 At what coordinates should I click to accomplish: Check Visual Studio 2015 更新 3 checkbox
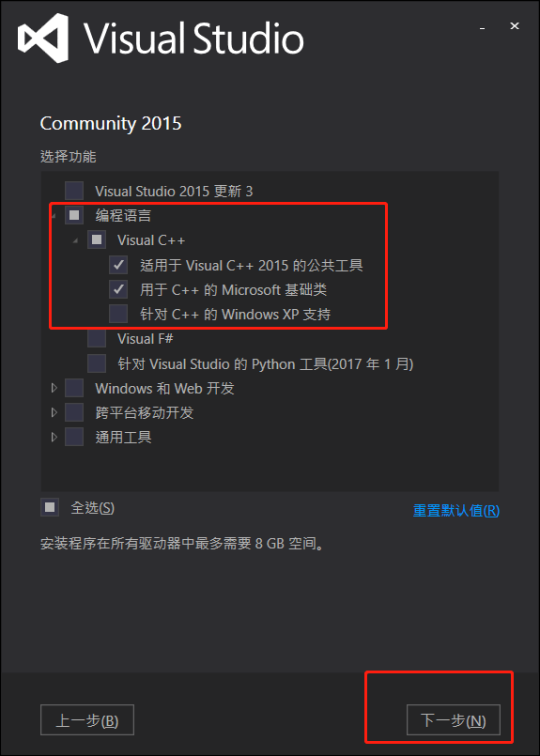coord(74,191)
